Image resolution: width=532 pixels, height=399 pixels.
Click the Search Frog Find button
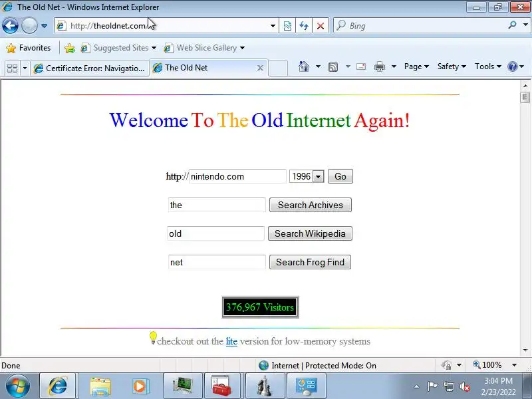tap(310, 262)
